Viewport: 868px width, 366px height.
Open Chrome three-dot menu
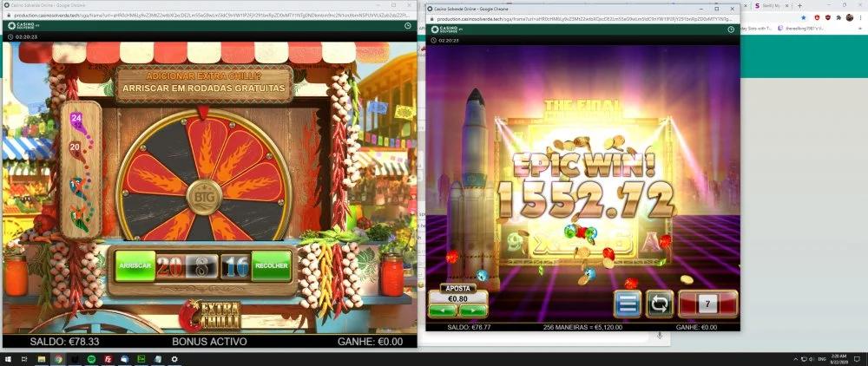point(861,17)
